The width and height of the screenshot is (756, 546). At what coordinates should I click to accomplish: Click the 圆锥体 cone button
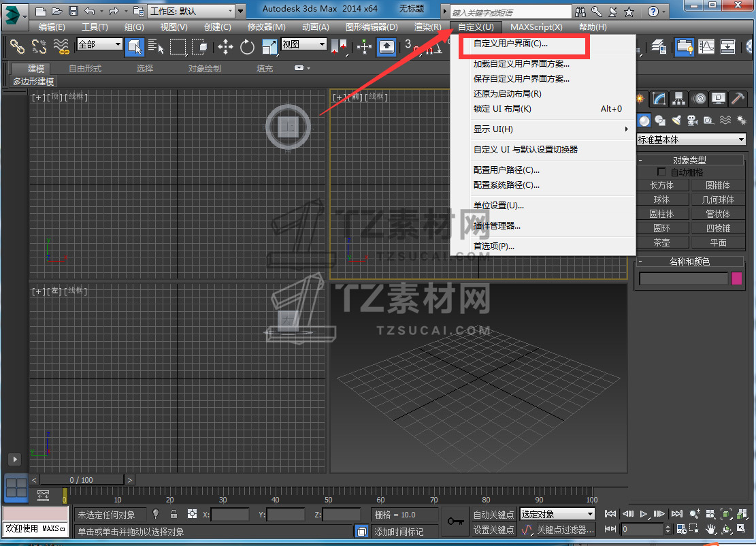coord(718,185)
